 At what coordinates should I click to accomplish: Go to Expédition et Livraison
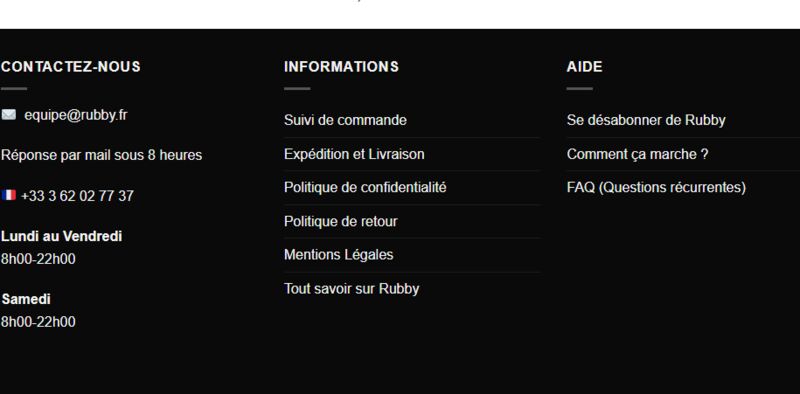(354, 154)
